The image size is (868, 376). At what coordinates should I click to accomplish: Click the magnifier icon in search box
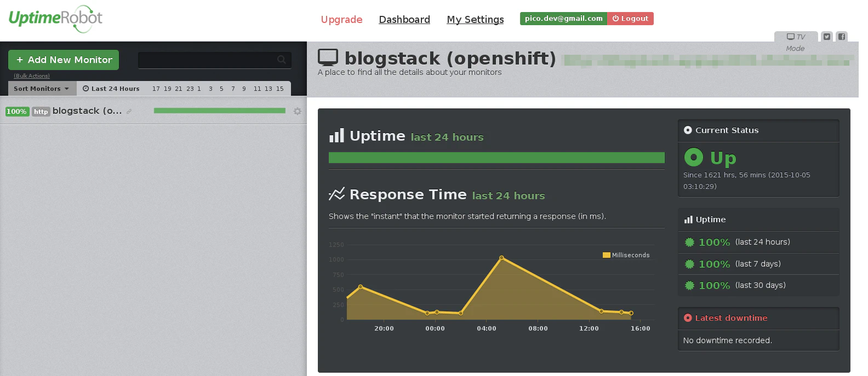pyautogui.click(x=282, y=60)
